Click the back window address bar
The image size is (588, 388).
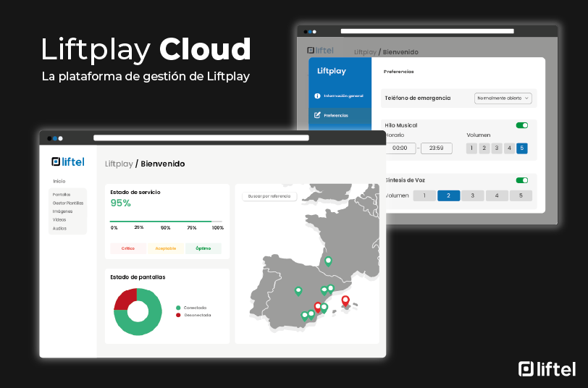[427, 32]
